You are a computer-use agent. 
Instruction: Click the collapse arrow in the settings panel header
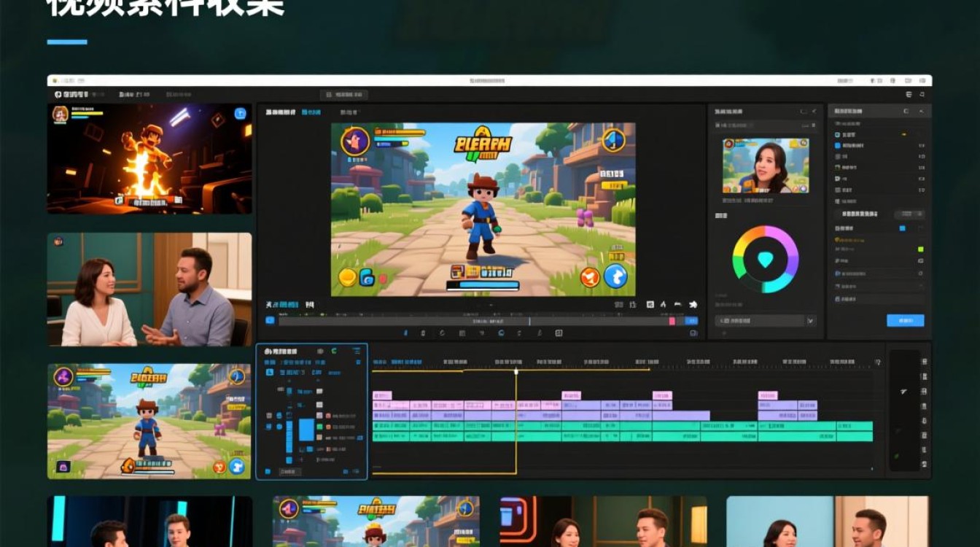pos(921,112)
